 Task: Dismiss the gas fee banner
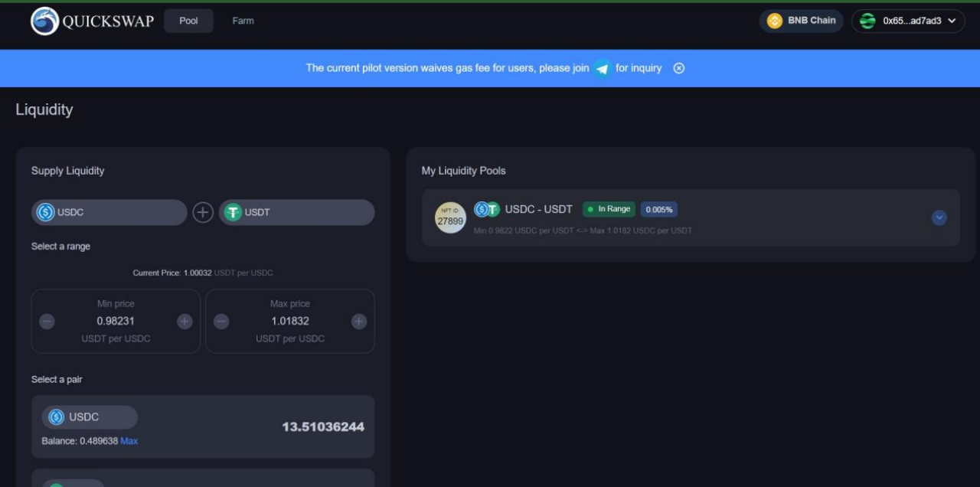click(x=678, y=68)
